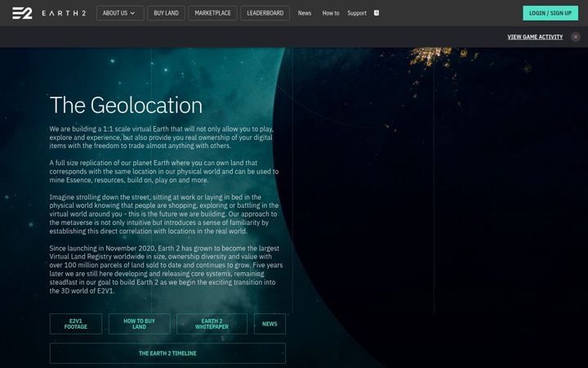Viewport: 588px width, 368px height.
Task: Click paragraph starting 'We are building a 1:1'
Action: tap(162, 137)
